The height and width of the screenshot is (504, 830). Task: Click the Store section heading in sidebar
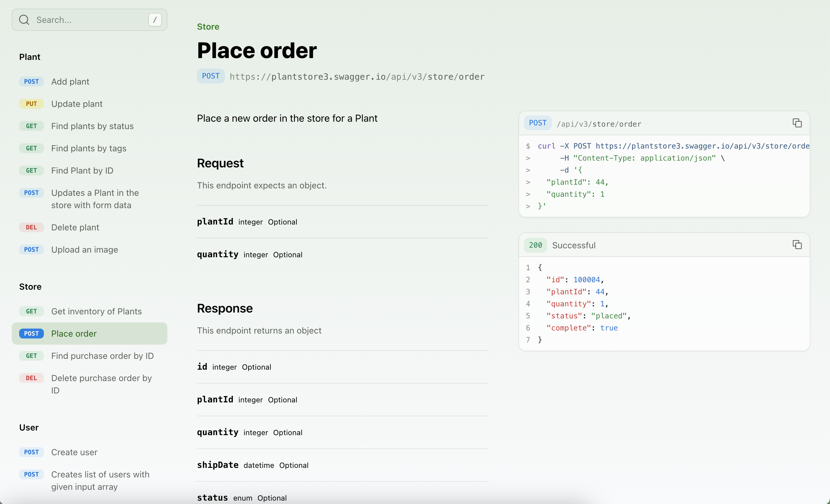point(30,287)
